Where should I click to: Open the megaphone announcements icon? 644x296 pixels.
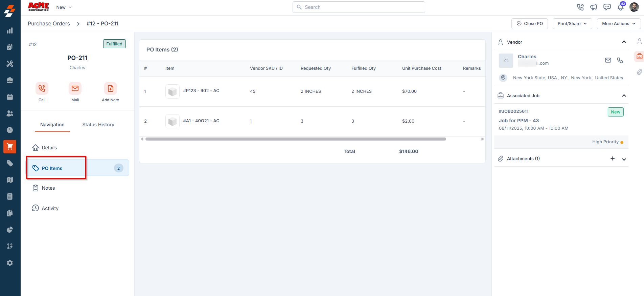click(594, 7)
